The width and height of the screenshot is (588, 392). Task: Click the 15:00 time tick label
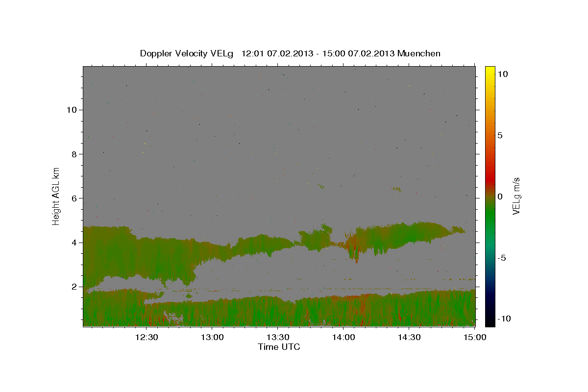pos(474,337)
